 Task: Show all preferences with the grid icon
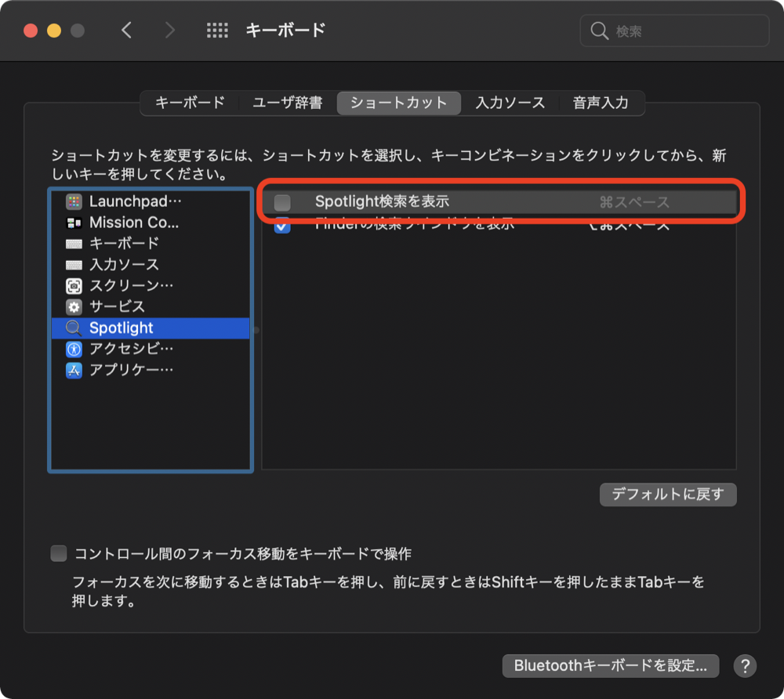click(x=217, y=31)
